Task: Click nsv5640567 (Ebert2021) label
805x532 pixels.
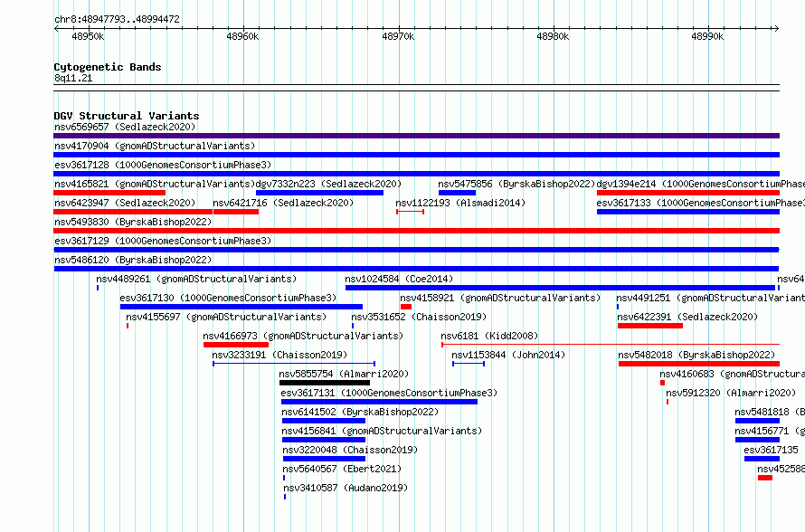Action: tap(342, 469)
